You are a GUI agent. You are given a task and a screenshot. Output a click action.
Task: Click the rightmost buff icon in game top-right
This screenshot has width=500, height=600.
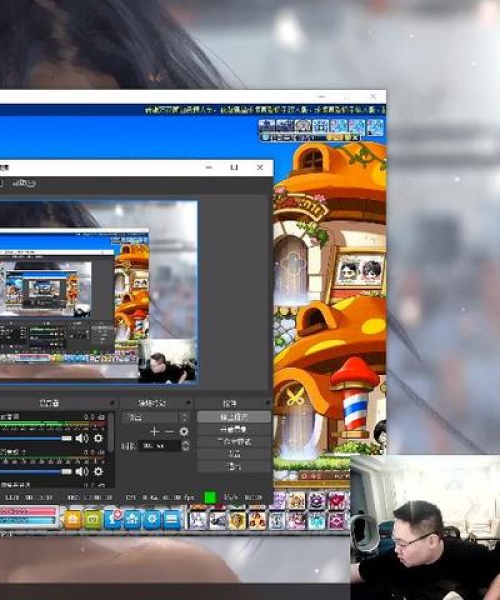(375, 127)
